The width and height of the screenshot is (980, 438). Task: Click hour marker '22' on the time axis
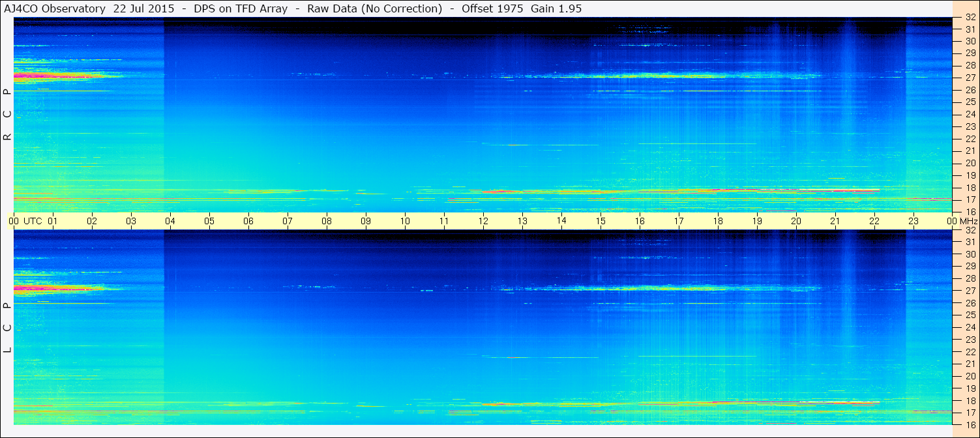coord(874,221)
